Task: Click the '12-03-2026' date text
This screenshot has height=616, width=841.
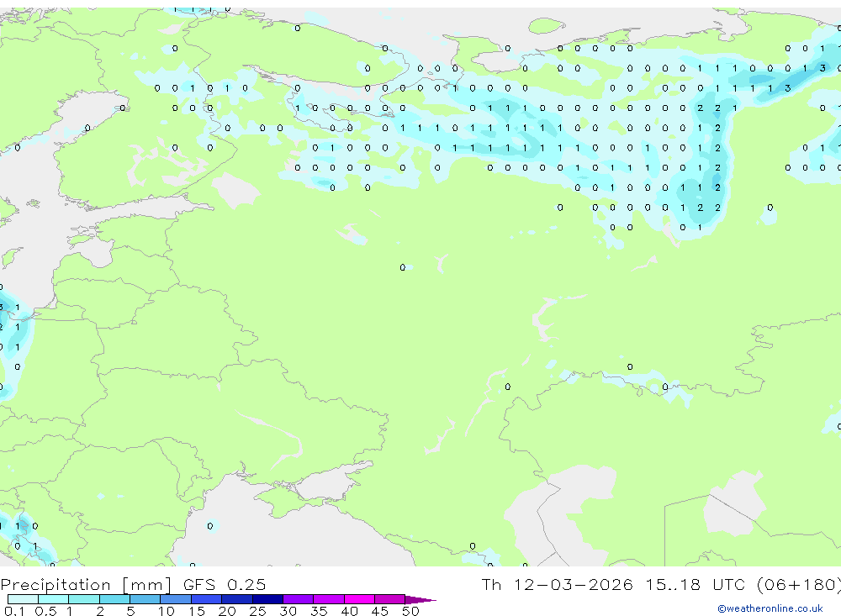Action: pos(573,584)
